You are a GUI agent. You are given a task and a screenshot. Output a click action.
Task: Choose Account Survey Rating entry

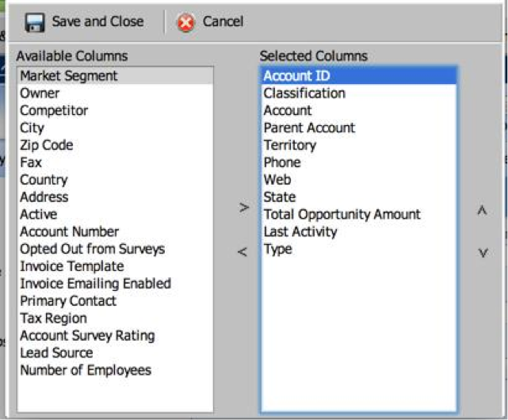pyautogui.click(x=116, y=336)
